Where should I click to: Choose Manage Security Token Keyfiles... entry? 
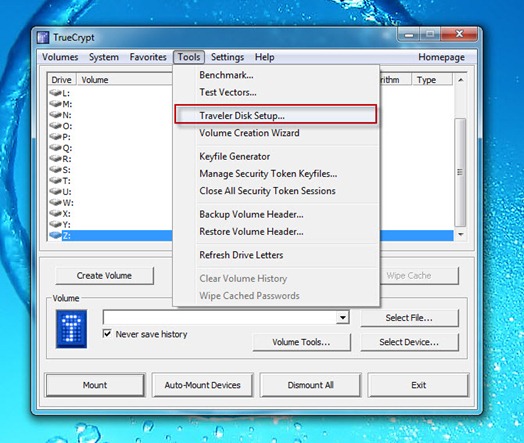(276, 174)
